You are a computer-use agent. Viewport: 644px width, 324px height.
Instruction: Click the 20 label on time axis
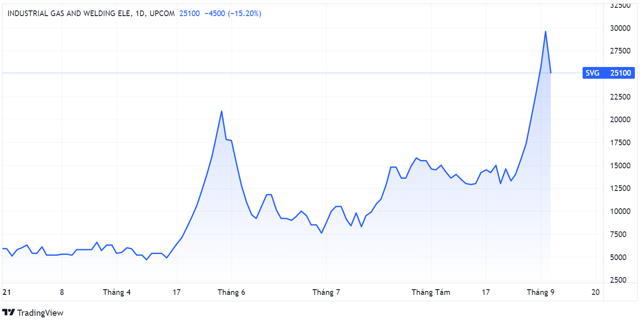pyautogui.click(x=595, y=292)
